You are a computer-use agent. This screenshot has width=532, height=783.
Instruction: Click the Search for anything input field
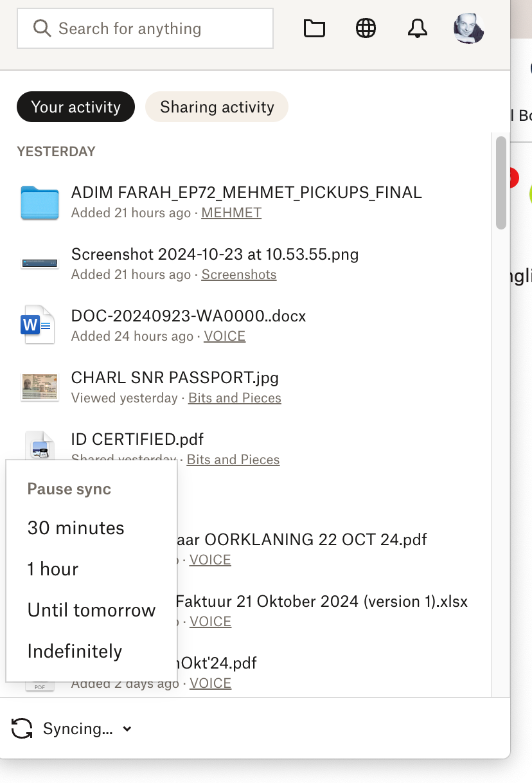145,28
